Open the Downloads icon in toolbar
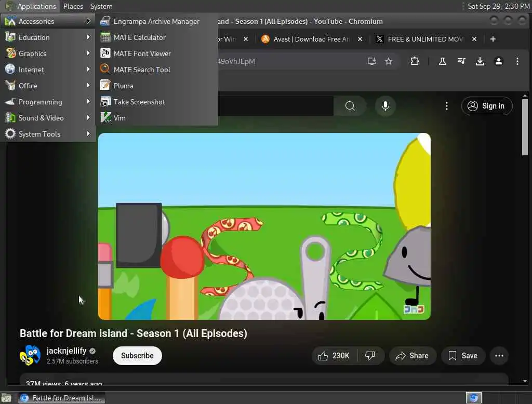Screen dimensions: 532x404 (x=480, y=61)
